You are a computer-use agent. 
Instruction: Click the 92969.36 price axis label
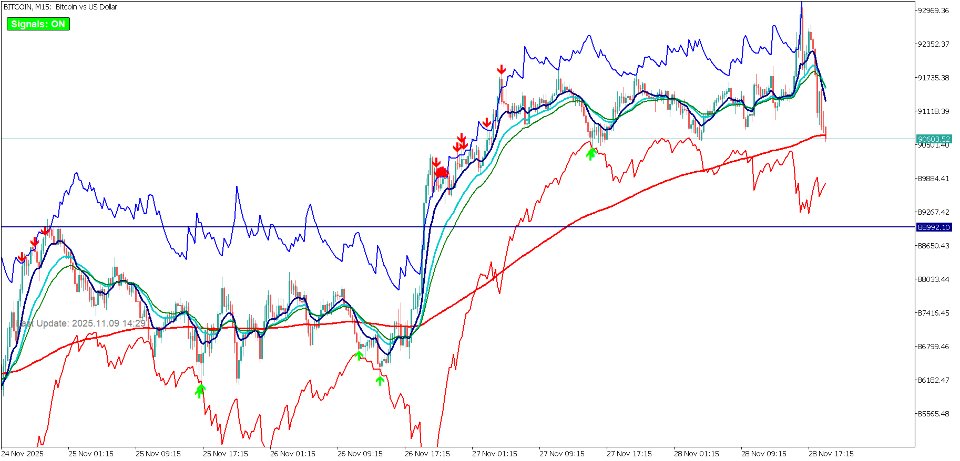click(x=934, y=11)
